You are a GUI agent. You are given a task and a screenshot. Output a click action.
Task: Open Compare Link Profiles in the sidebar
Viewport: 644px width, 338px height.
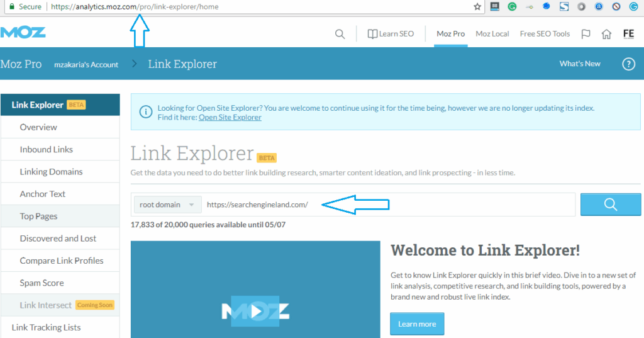pyautogui.click(x=60, y=261)
